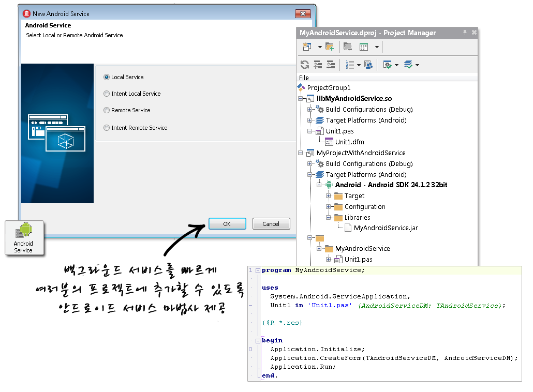Confirm with the OK button
533x392 pixels.
click(x=227, y=224)
